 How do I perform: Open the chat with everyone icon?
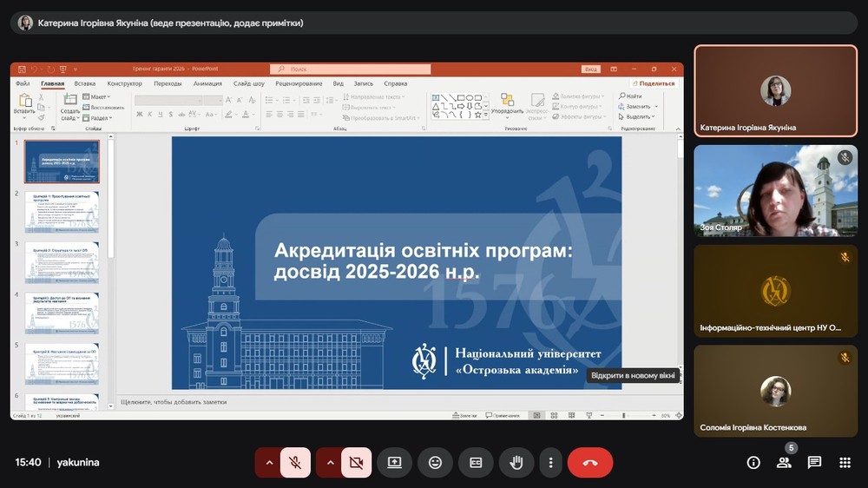pos(814,463)
